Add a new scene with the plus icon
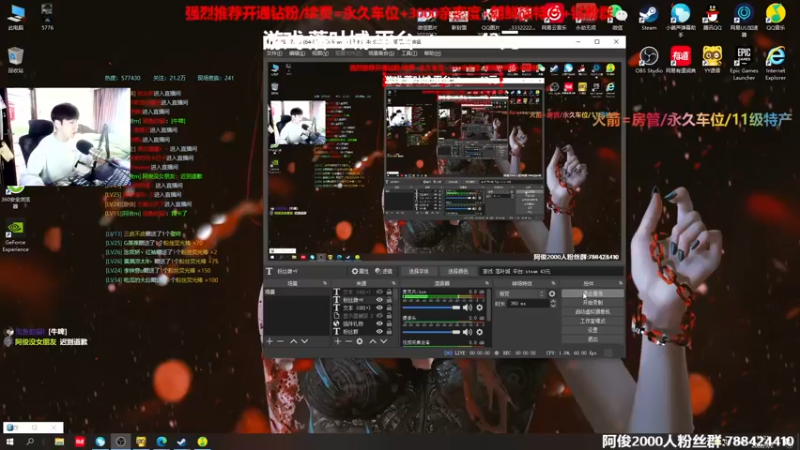Viewport: 800px width, 450px height. pyautogui.click(x=270, y=341)
